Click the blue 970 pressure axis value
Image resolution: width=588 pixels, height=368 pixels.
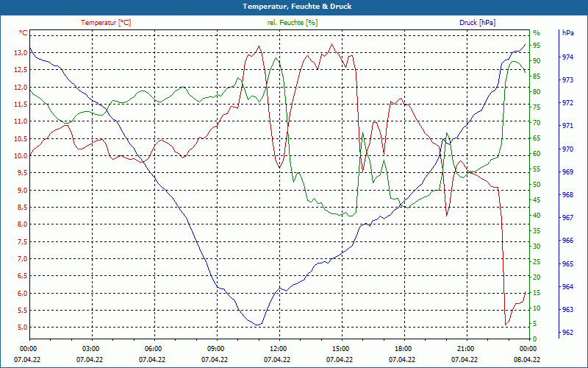(568, 149)
